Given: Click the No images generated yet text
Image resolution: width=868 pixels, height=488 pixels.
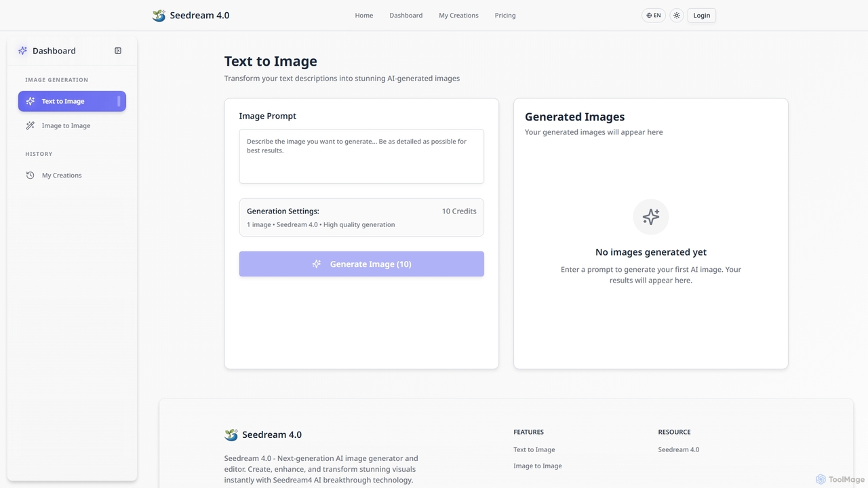Looking at the screenshot, I should click(651, 252).
